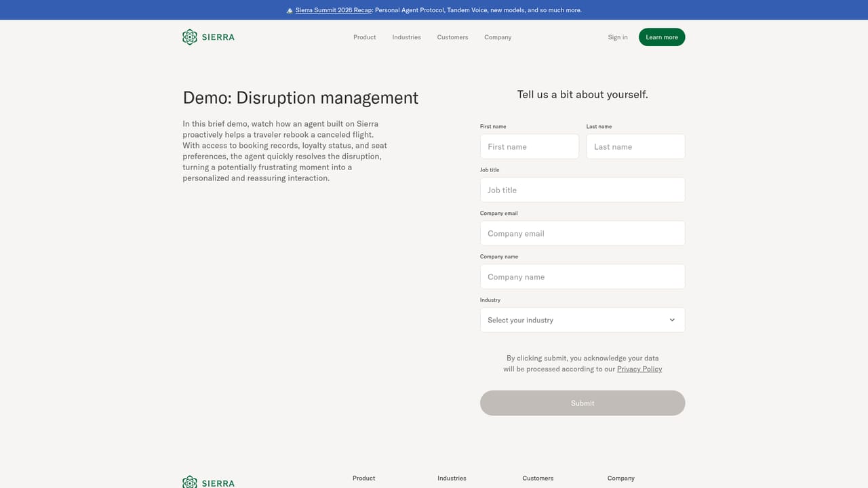
Task: Click the Company email field label
Action: coord(499,213)
